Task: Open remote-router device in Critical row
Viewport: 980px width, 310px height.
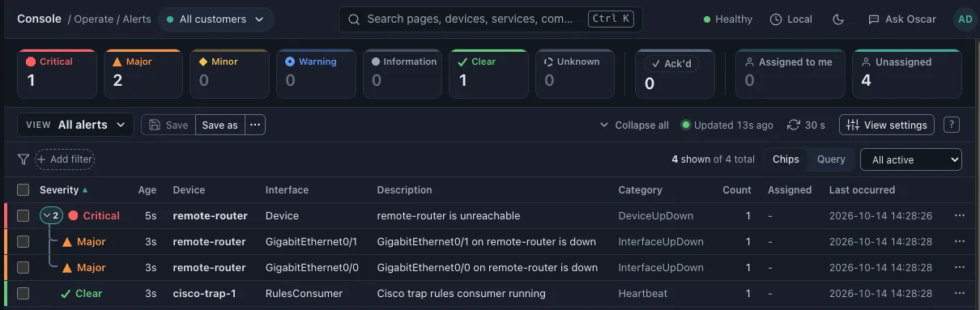Action: pos(210,216)
